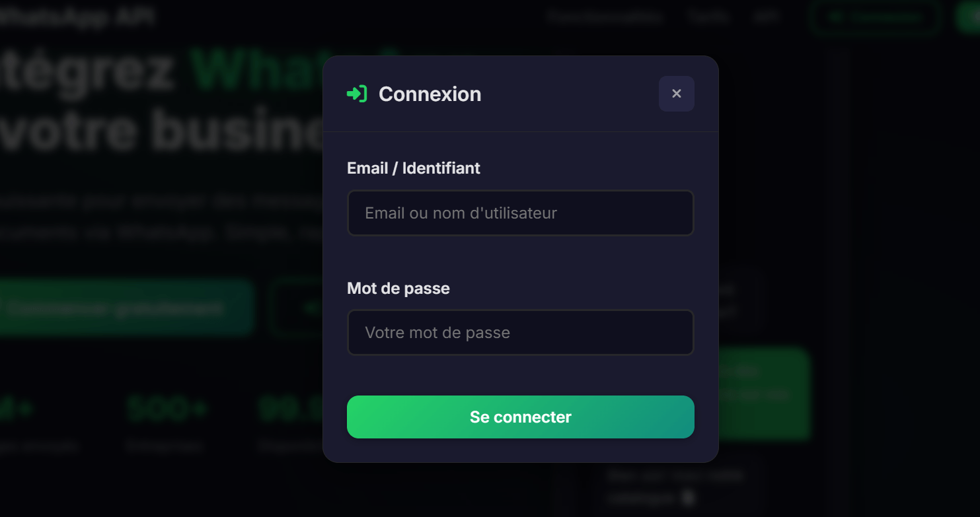Open the blurred Tarifs navigation link

707,17
